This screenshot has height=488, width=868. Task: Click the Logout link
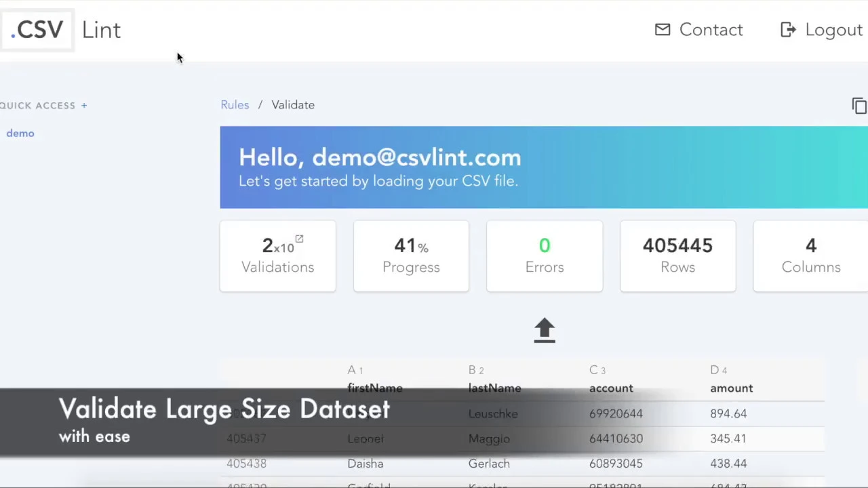(833, 30)
